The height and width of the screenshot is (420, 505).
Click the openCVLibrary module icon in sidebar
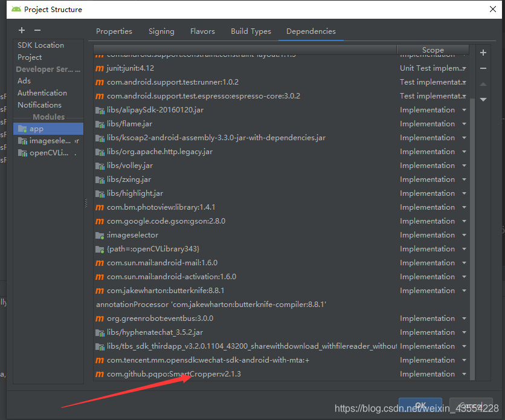22,153
